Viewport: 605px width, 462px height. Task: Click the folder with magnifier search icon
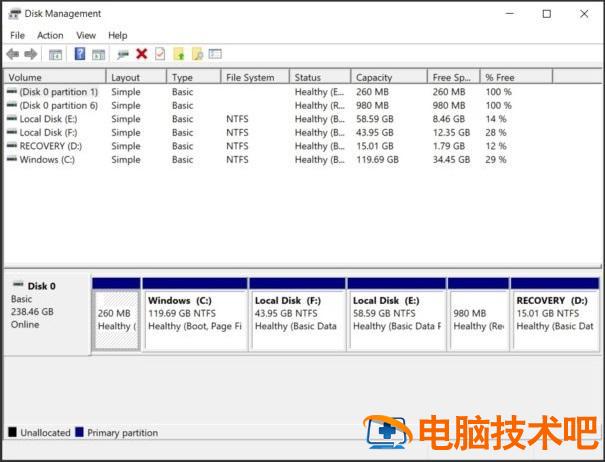(x=197, y=54)
